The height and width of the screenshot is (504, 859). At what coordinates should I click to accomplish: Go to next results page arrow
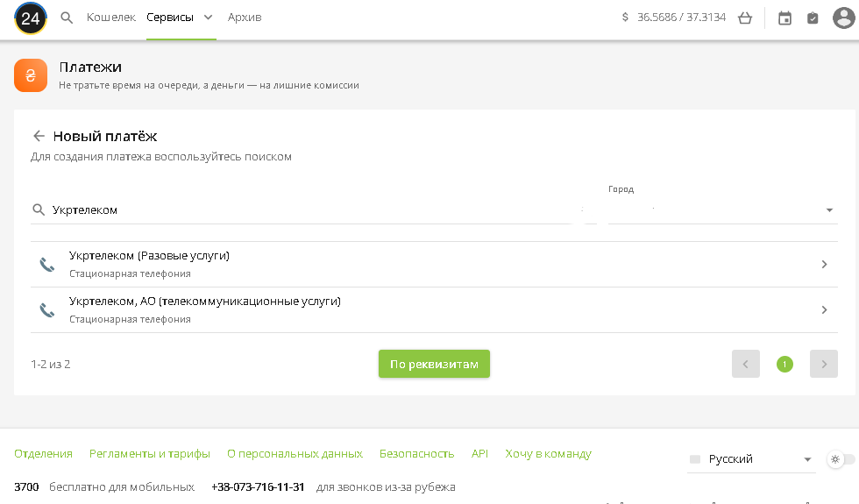[x=823, y=364]
